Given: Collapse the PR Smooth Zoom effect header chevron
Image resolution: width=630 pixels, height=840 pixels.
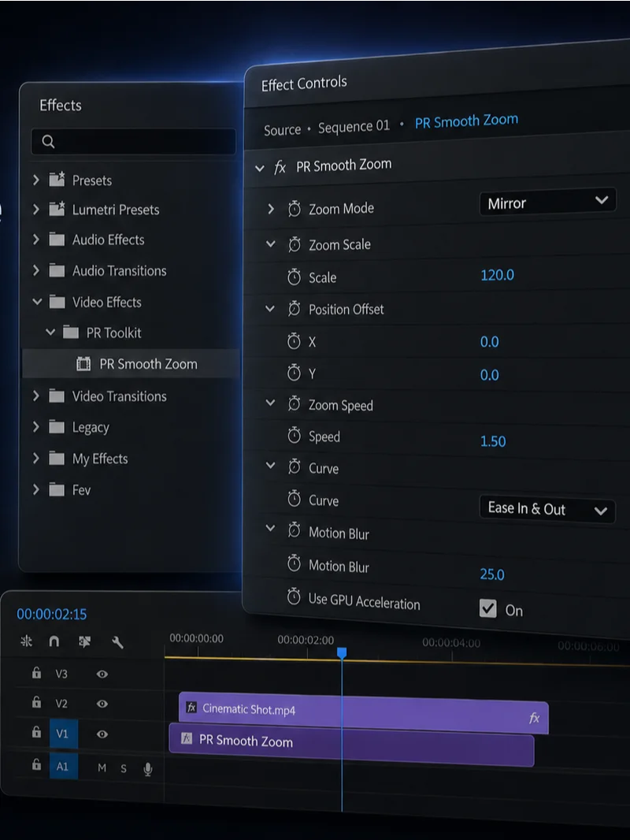Looking at the screenshot, I should (260, 168).
